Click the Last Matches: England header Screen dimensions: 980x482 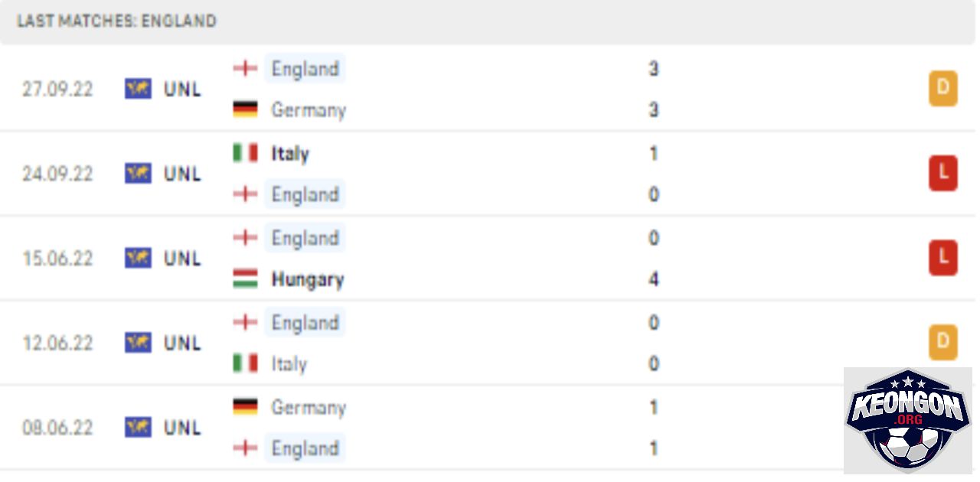(116, 21)
